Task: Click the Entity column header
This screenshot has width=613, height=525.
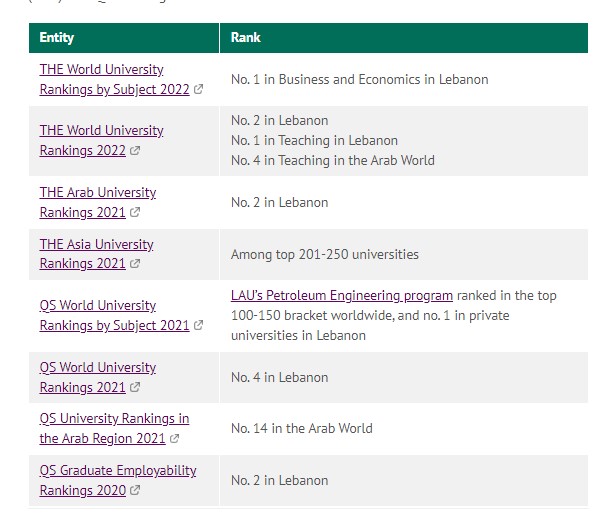Action: click(x=57, y=37)
